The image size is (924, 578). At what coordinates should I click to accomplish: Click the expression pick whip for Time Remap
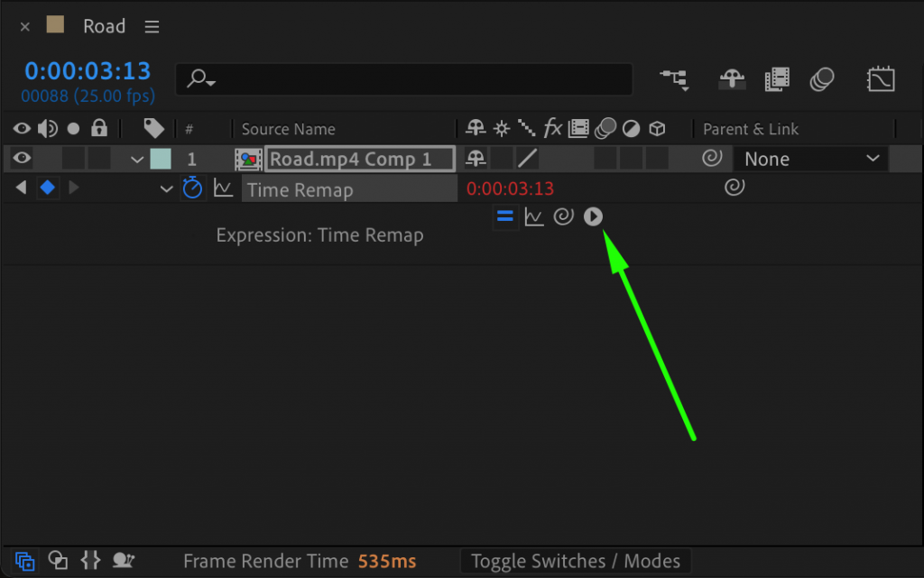point(563,216)
